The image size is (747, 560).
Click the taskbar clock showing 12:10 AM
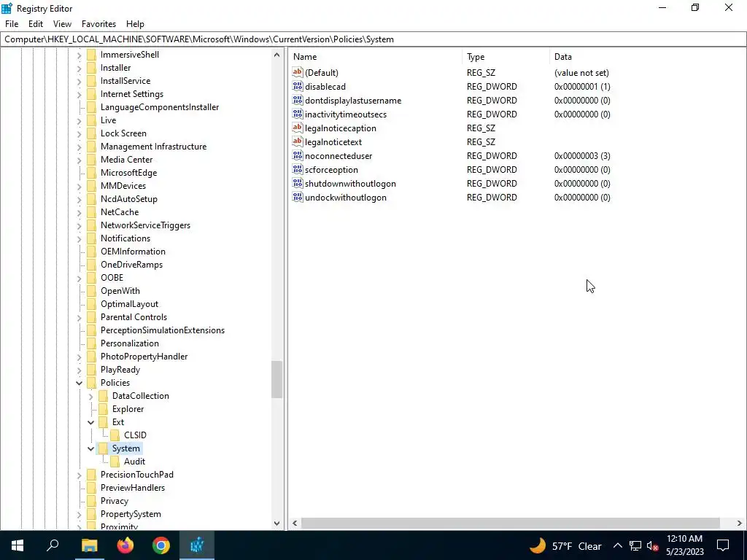click(684, 545)
